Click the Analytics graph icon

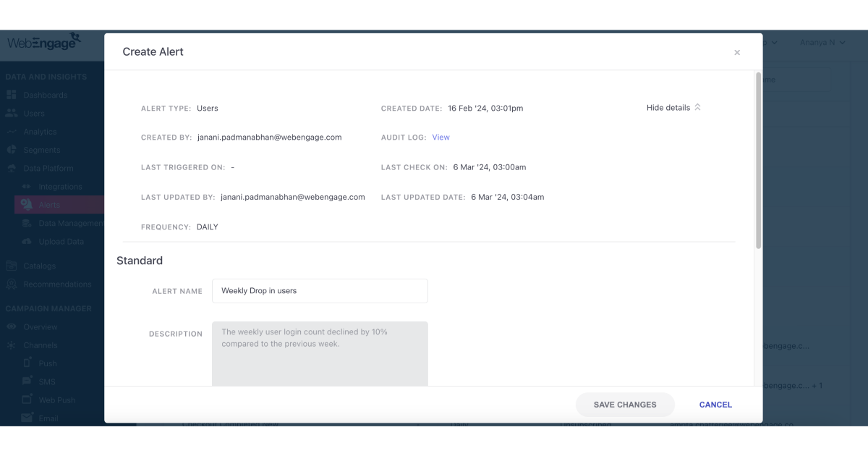click(12, 131)
